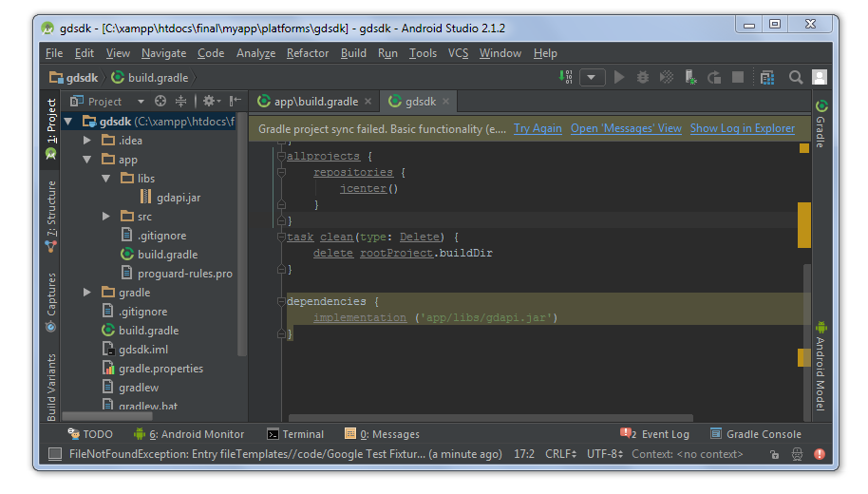Click the Debug bug icon in toolbar

(x=643, y=78)
